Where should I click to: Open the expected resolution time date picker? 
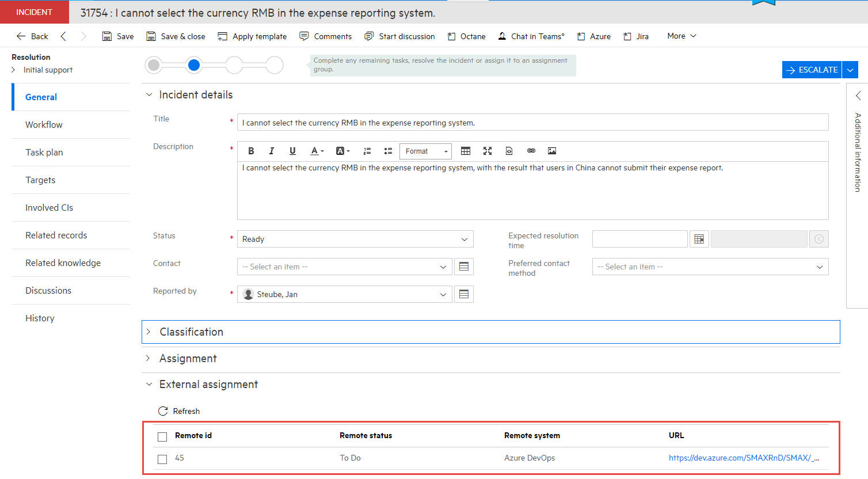[x=699, y=238]
